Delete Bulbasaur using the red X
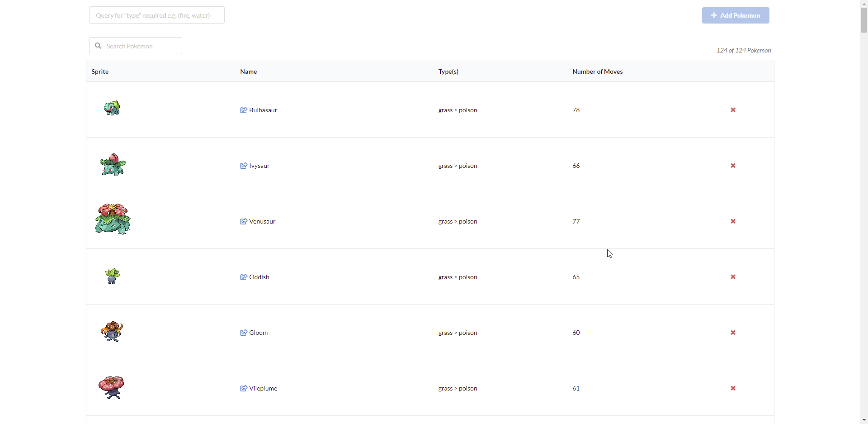Image resolution: width=868 pixels, height=424 pixels. click(x=732, y=110)
